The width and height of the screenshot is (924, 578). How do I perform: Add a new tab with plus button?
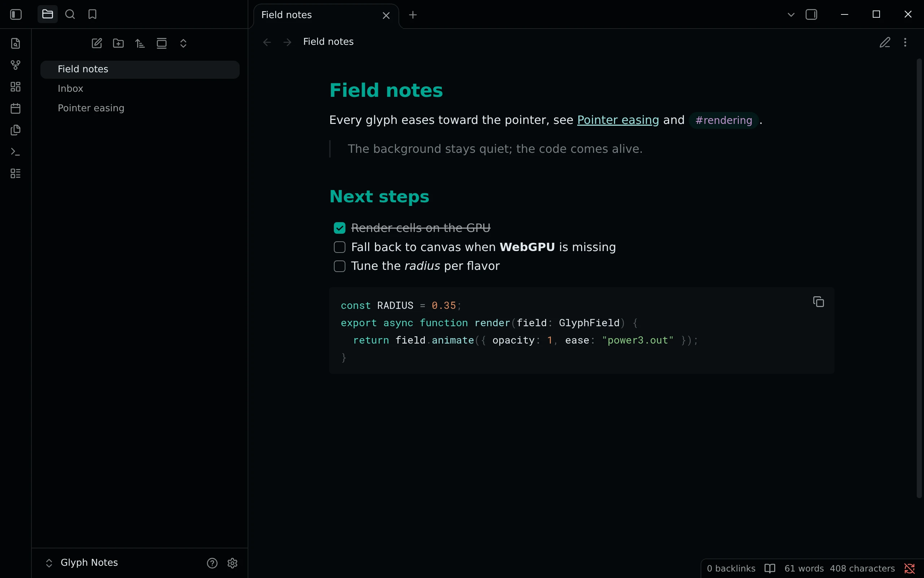pos(413,15)
